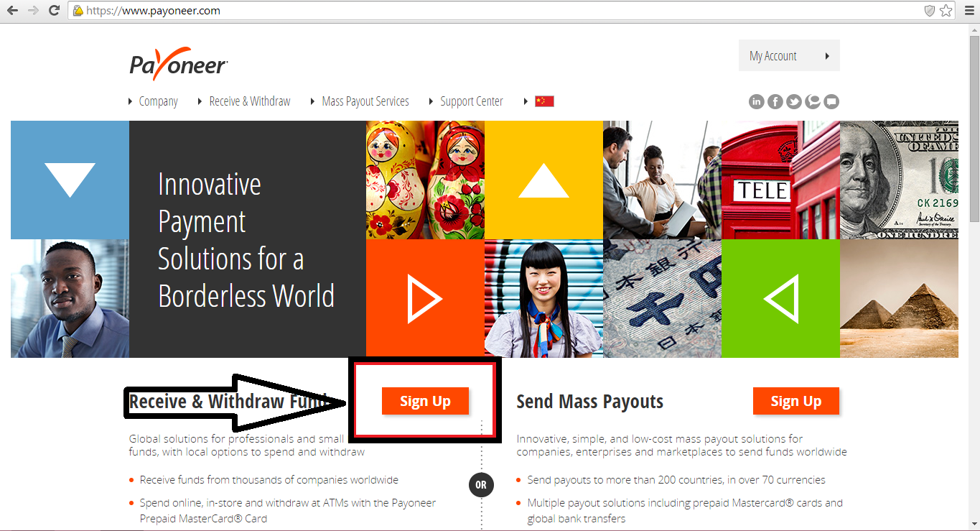
Task: Click the business meeting photo tile
Action: (662, 180)
